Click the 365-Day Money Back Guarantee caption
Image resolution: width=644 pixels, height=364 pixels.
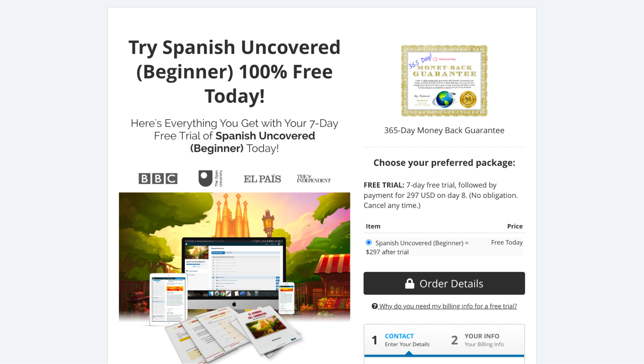tap(444, 130)
